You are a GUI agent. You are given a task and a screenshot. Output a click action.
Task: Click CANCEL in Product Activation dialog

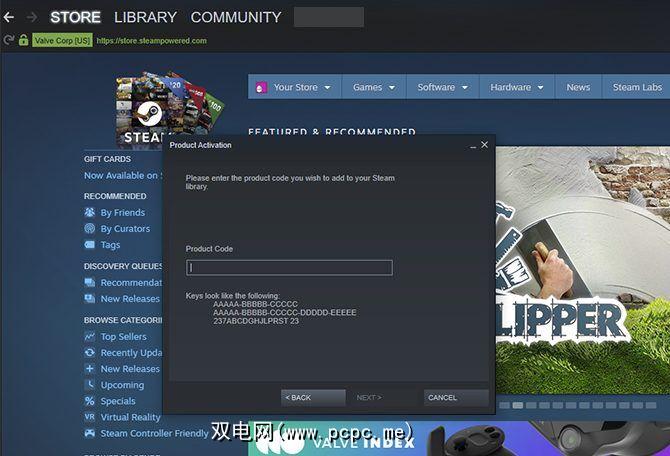click(x=456, y=397)
